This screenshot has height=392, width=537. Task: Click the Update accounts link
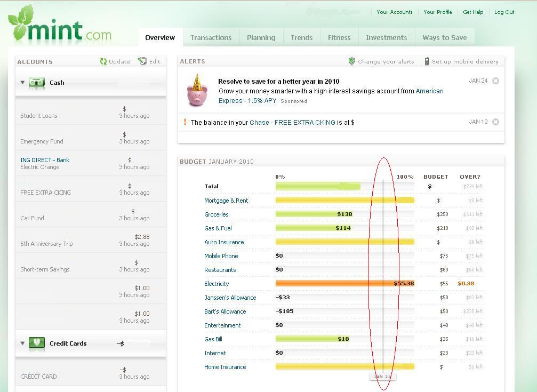pyautogui.click(x=119, y=62)
